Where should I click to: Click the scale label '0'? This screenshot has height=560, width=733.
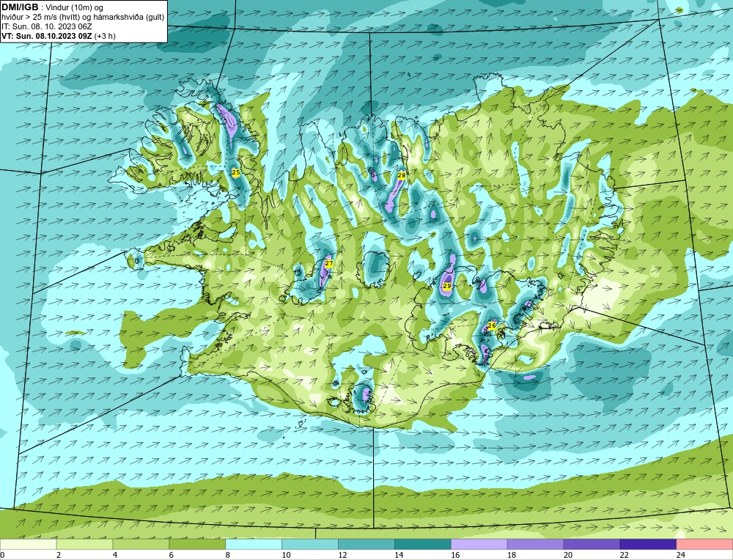tap(2, 555)
